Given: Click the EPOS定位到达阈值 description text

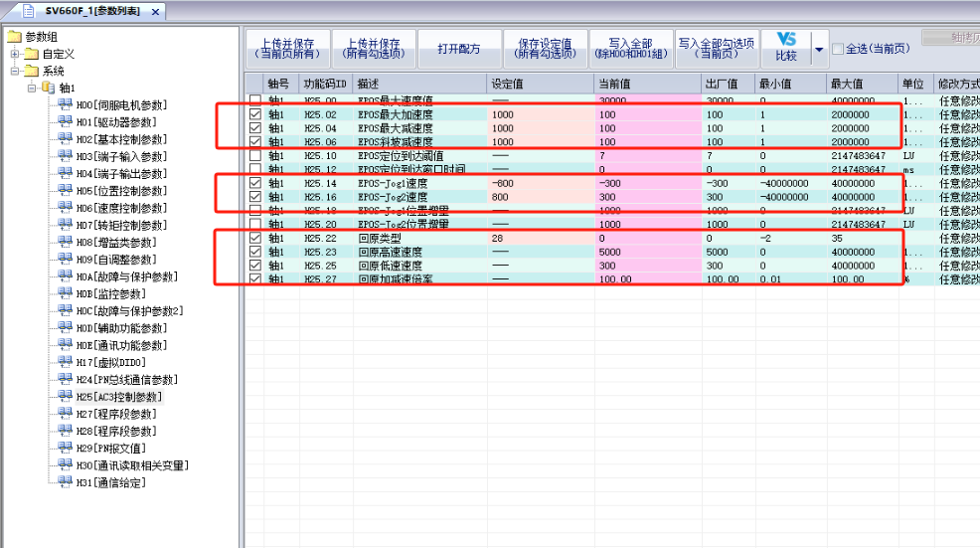Looking at the screenshot, I should [x=401, y=156].
